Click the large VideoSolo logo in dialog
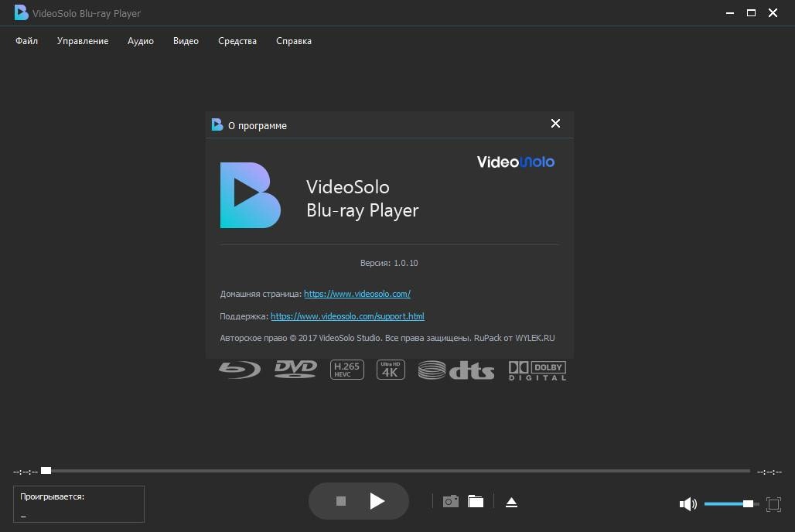Image resolution: width=795 pixels, height=532 pixels. pyautogui.click(x=250, y=196)
